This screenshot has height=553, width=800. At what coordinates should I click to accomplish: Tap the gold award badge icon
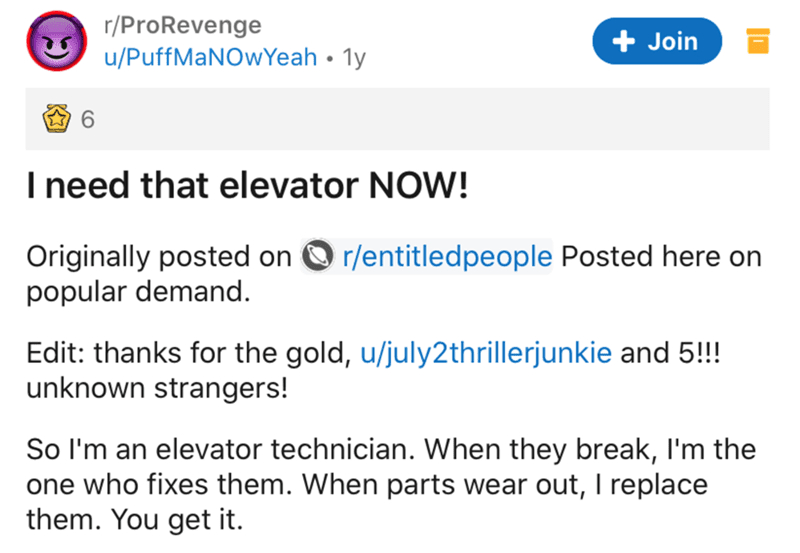tap(57, 118)
